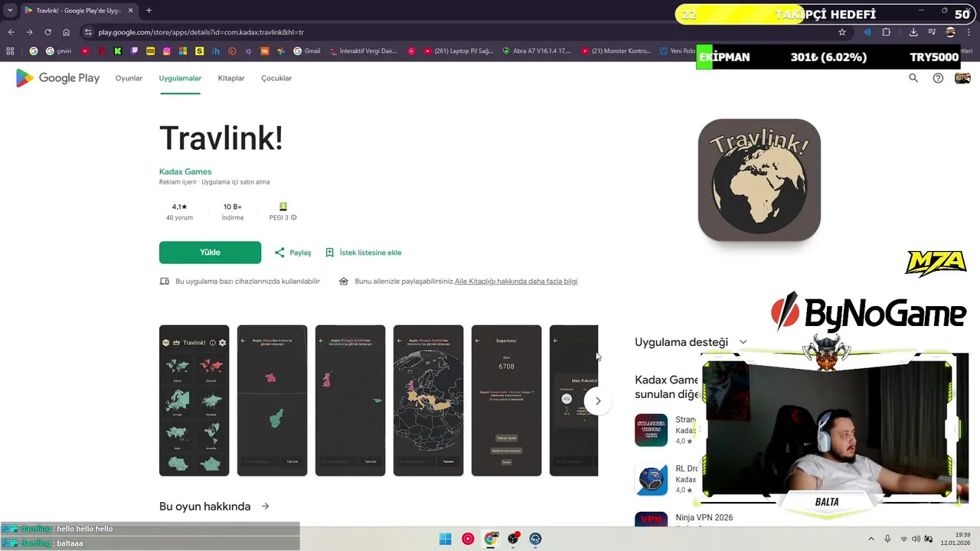Click the Paylaş share icon
This screenshot has height=551, width=980.
click(279, 253)
